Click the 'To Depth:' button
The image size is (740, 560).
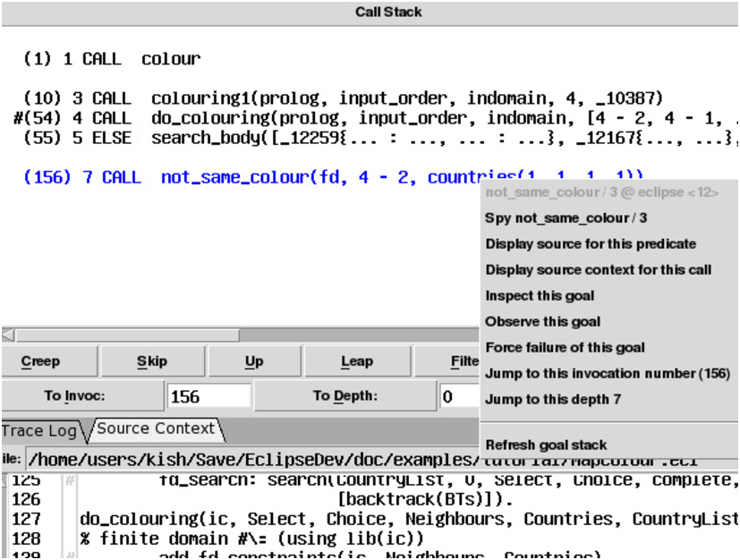point(344,396)
